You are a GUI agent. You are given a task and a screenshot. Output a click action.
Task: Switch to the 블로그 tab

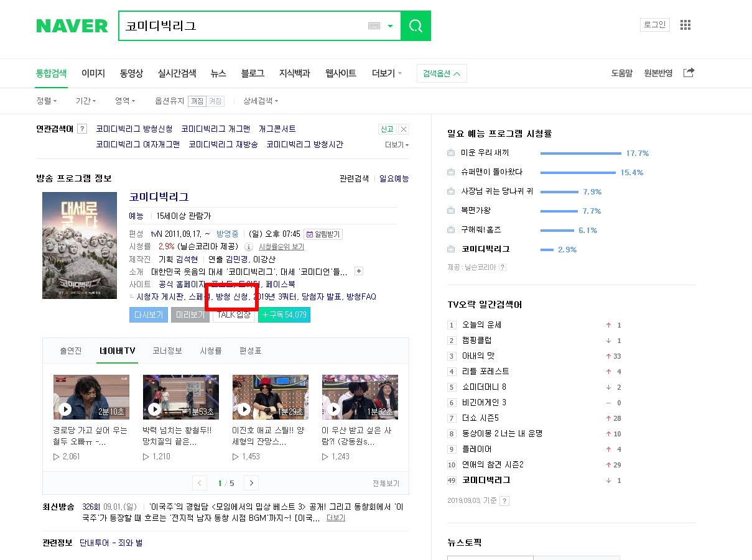point(253,73)
